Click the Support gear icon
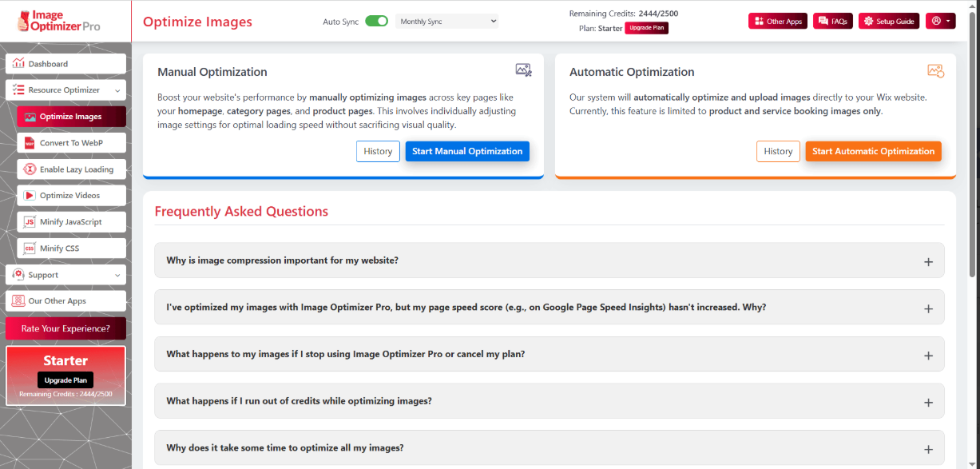 (18, 275)
